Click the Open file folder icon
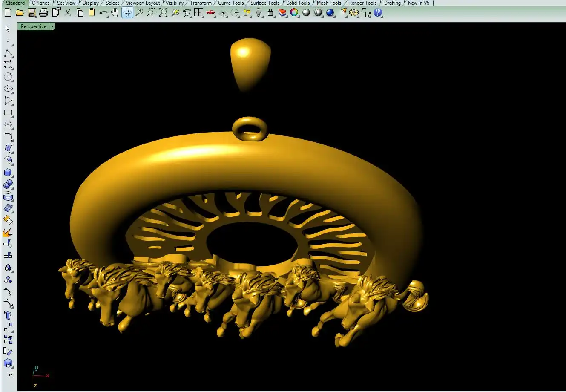This screenshot has width=566, height=392. point(20,13)
